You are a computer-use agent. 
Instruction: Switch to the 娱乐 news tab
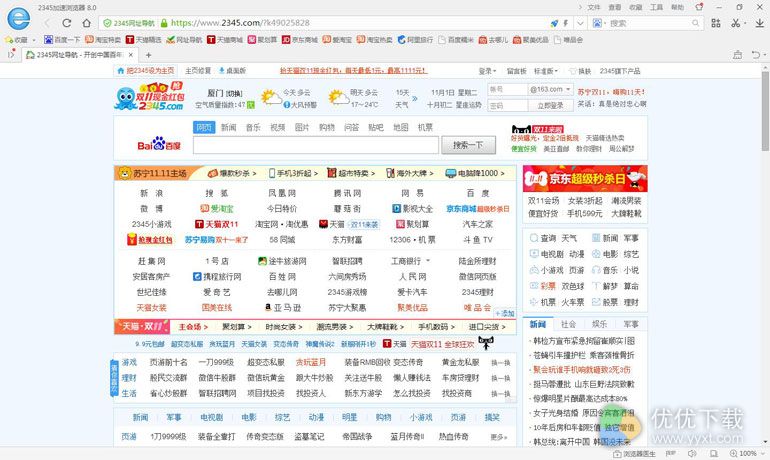(599, 325)
